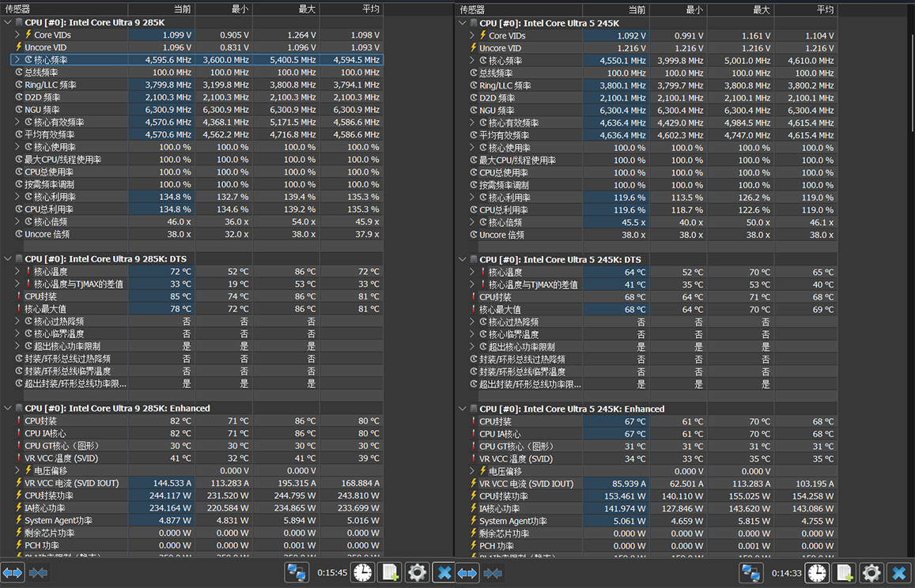Click 平均 column header in 245K window
This screenshot has height=588, width=915.
pos(807,10)
